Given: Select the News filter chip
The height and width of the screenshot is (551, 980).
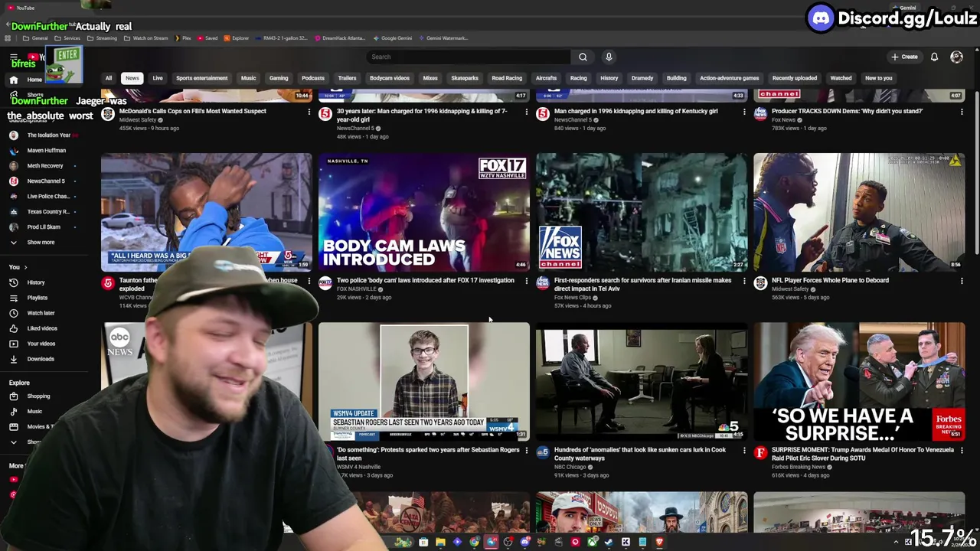Looking at the screenshot, I should pos(132,78).
